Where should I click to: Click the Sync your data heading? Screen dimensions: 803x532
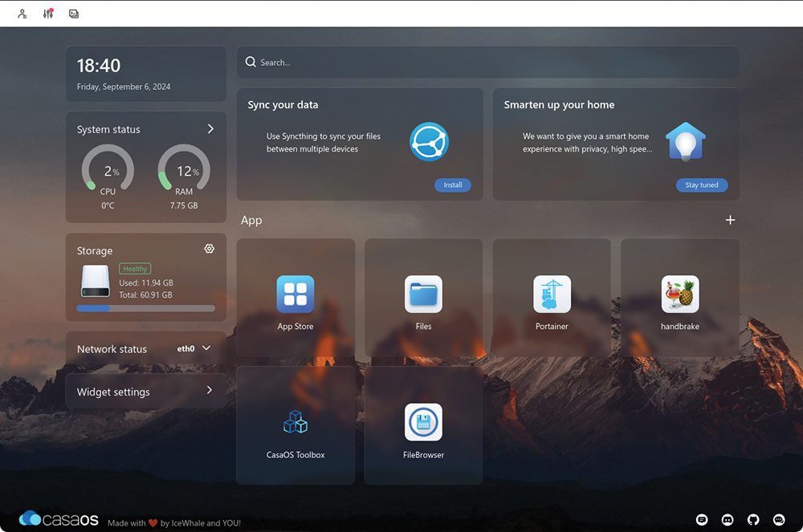283,105
